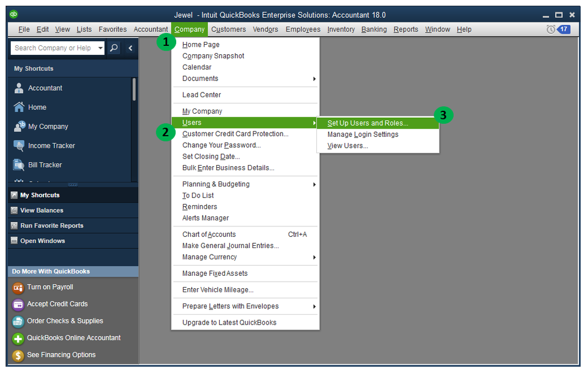Open the Accountant shortcut
The height and width of the screenshot is (373, 588).
(x=45, y=88)
